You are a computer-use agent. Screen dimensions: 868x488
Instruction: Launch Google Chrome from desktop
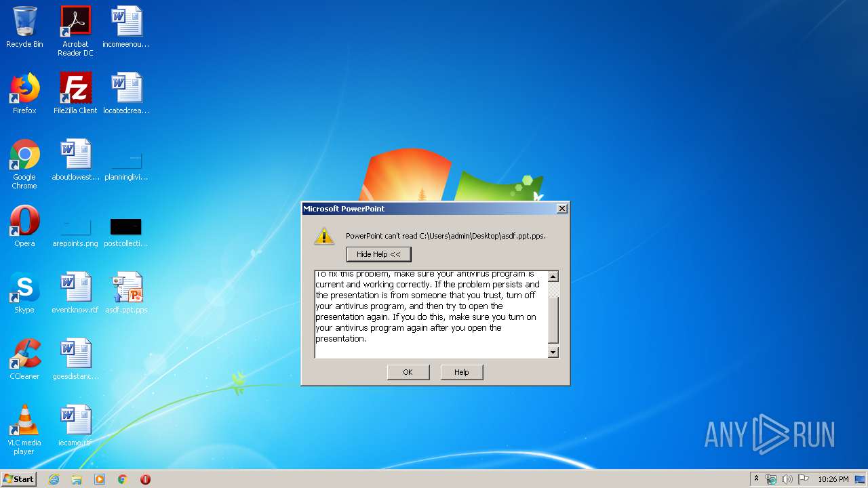point(24,164)
